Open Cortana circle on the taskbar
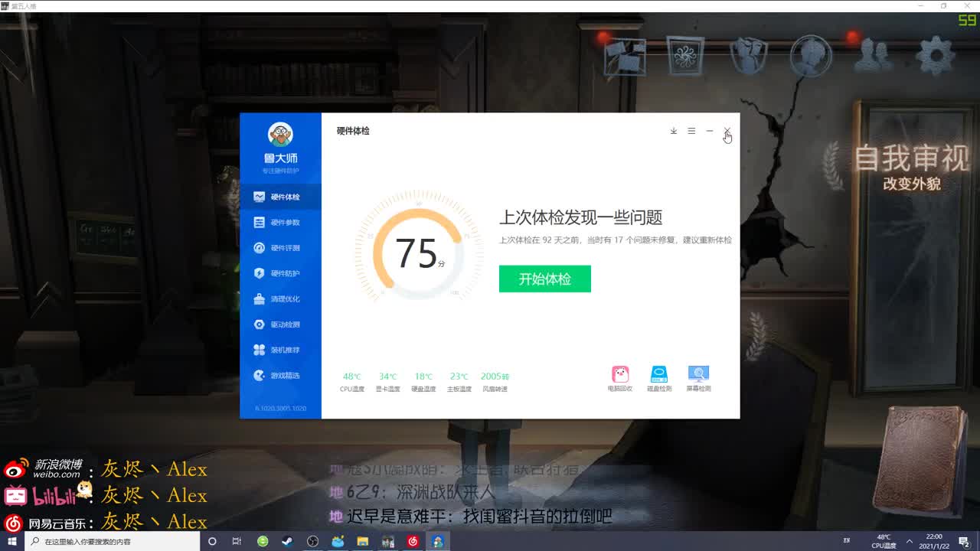 coord(213,541)
